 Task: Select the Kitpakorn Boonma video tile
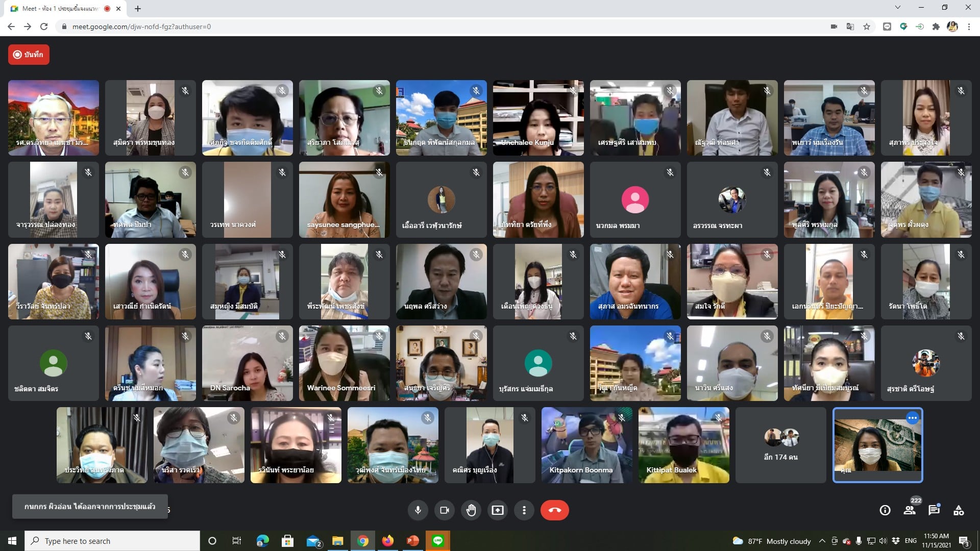586,445
